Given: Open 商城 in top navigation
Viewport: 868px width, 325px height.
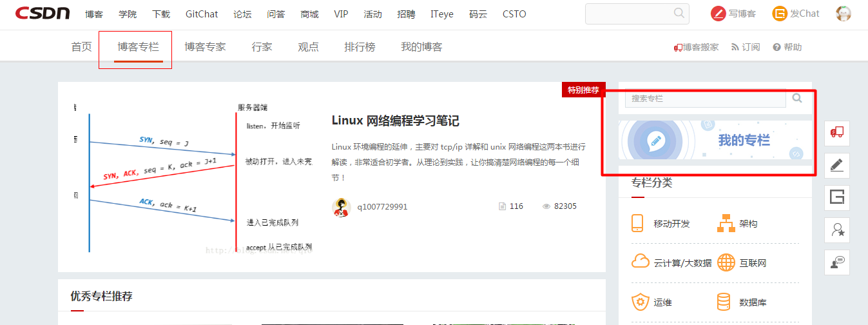Looking at the screenshot, I should 309,14.
